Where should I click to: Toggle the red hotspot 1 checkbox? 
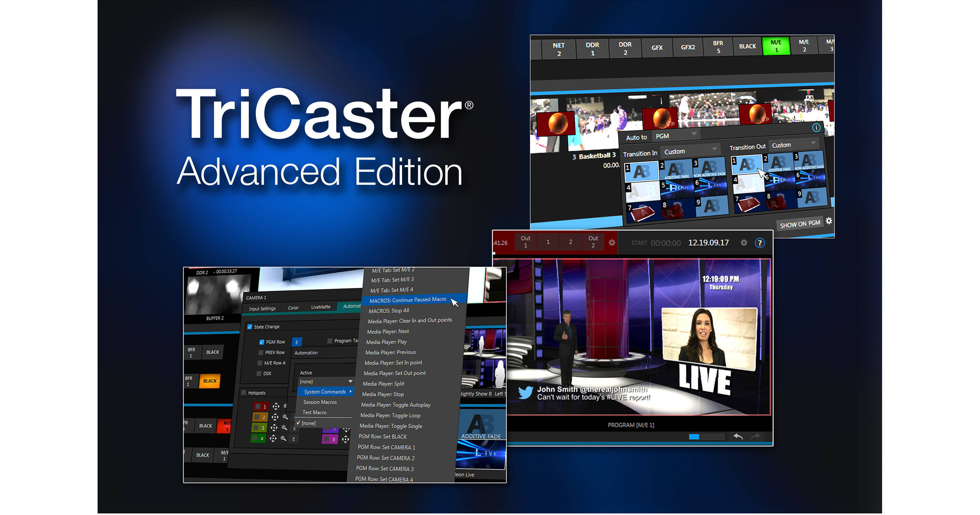click(x=258, y=407)
